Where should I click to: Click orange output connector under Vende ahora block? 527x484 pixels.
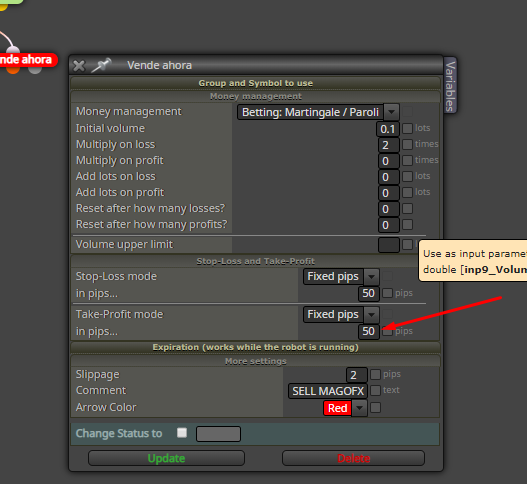(x=13, y=70)
